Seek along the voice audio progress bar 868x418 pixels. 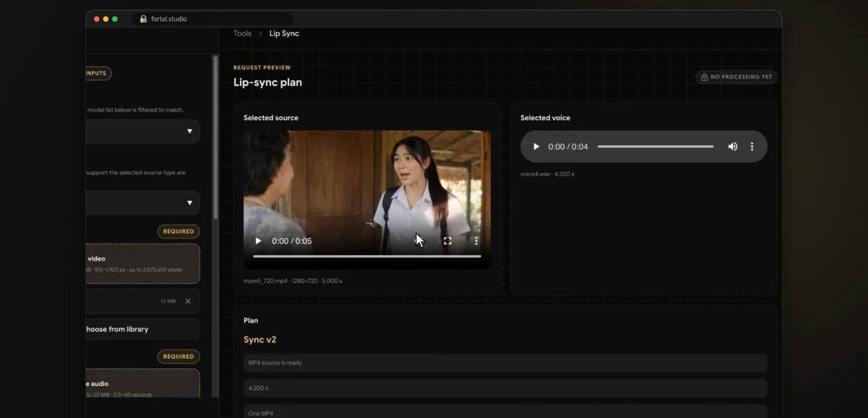click(655, 147)
